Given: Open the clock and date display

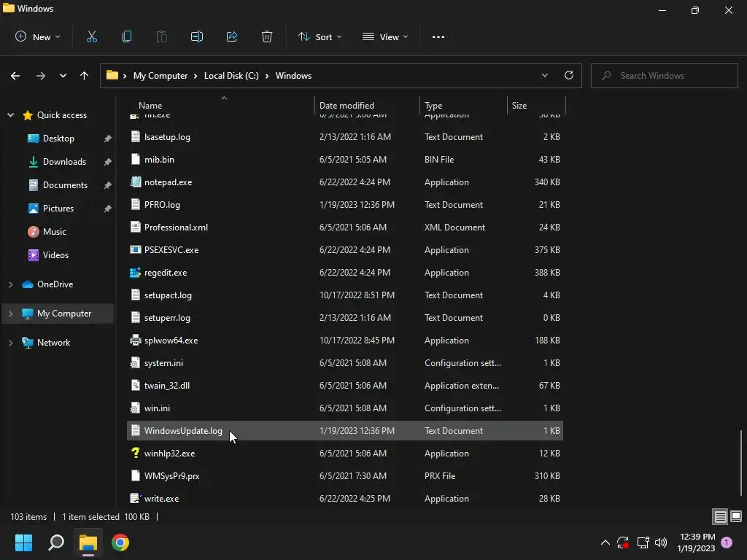Looking at the screenshot, I should click(696, 542).
